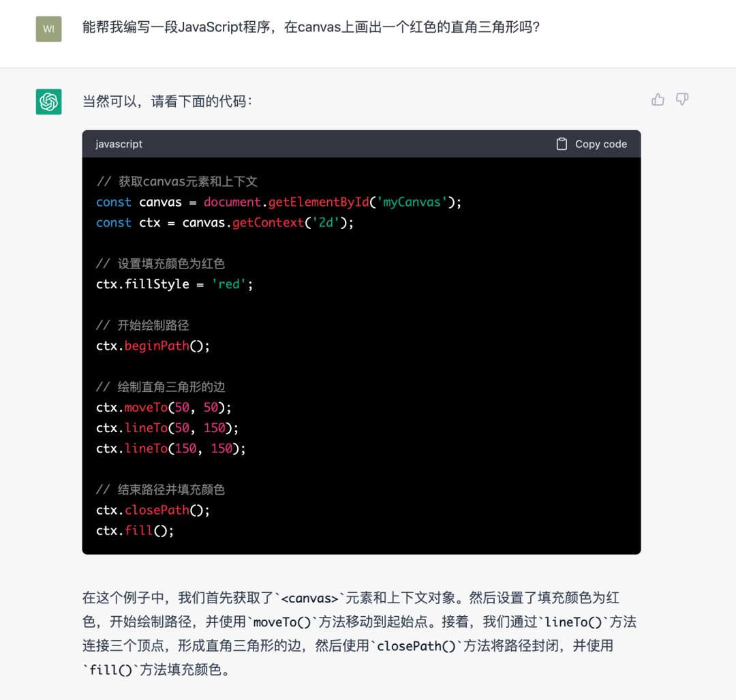The width and height of the screenshot is (736, 700).
Task: Click the inline code `closePath()` in explanation
Action: pos(416,646)
